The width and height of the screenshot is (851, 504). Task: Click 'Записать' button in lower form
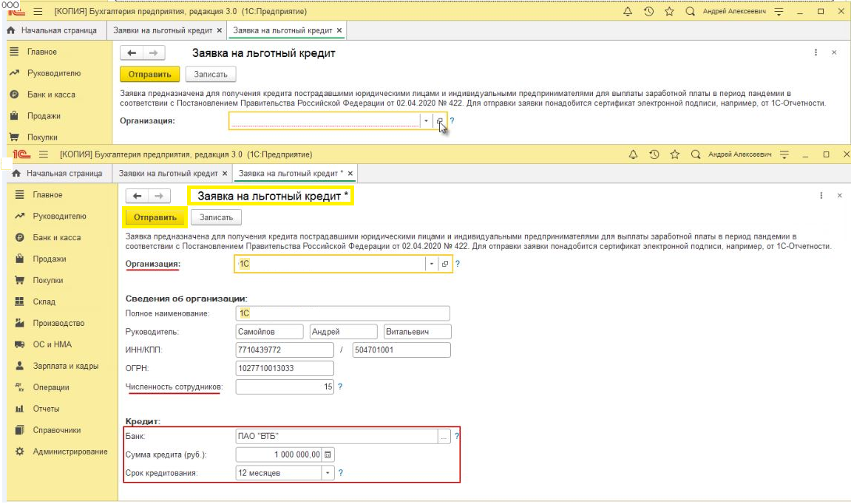[216, 217]
